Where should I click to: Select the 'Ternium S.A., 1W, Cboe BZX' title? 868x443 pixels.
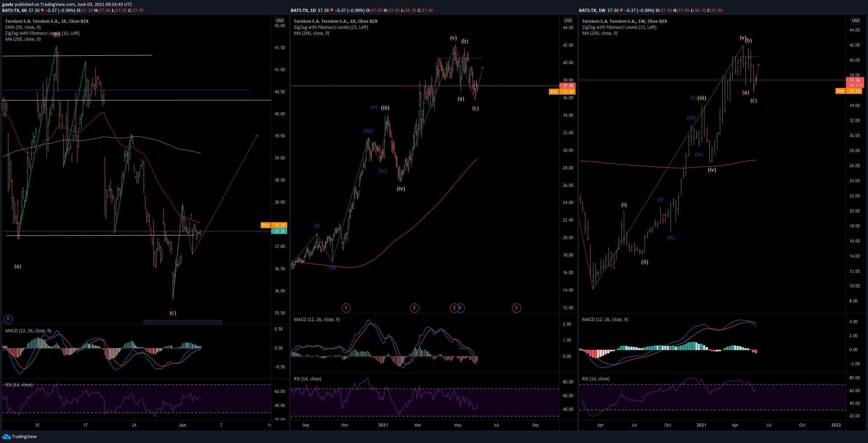click(625, 21)
